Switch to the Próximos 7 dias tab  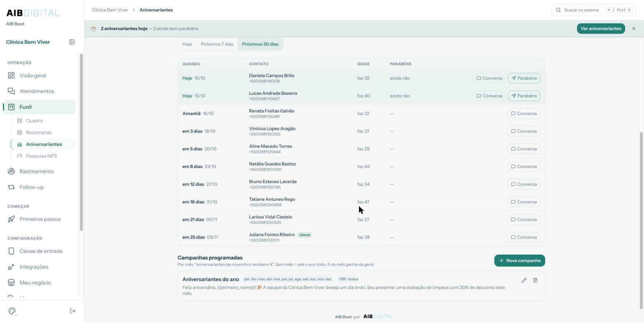click(217, 44)
